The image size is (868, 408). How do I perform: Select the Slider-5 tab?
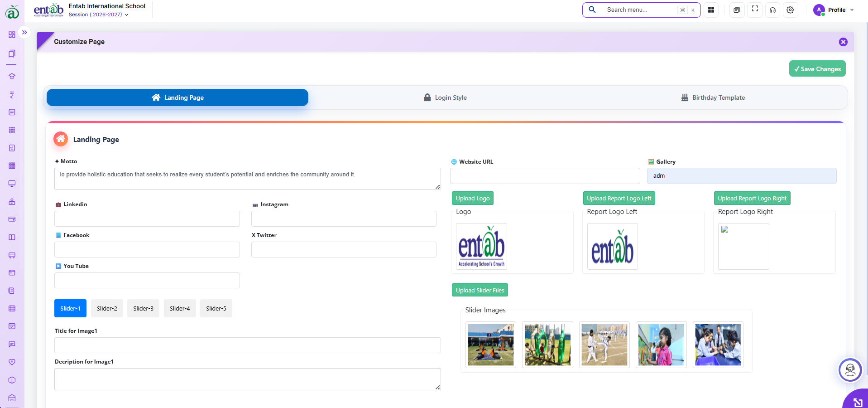point(216,308)
